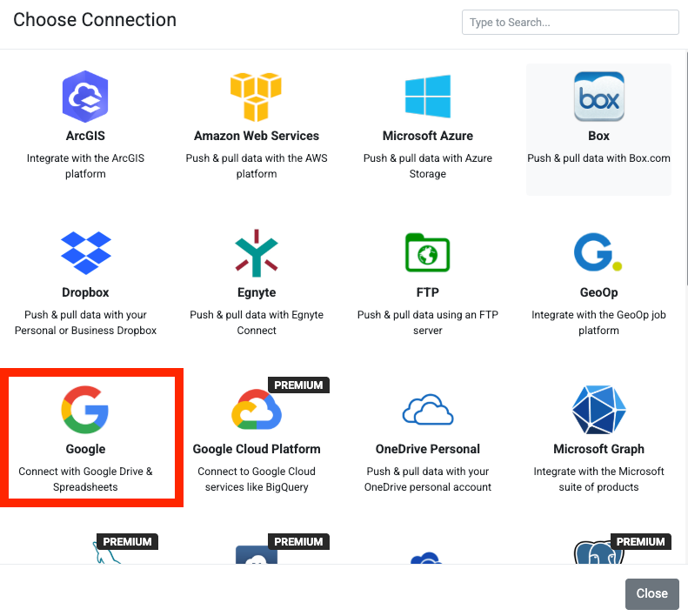Pick the OneDrive Personal cloud icon
The height and width of the screenshot is (616, 688).
coord(428,409)
